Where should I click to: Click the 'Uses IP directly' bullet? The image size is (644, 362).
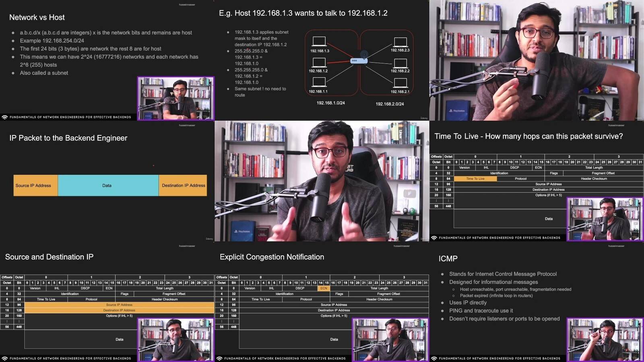[x=468, y=303]
